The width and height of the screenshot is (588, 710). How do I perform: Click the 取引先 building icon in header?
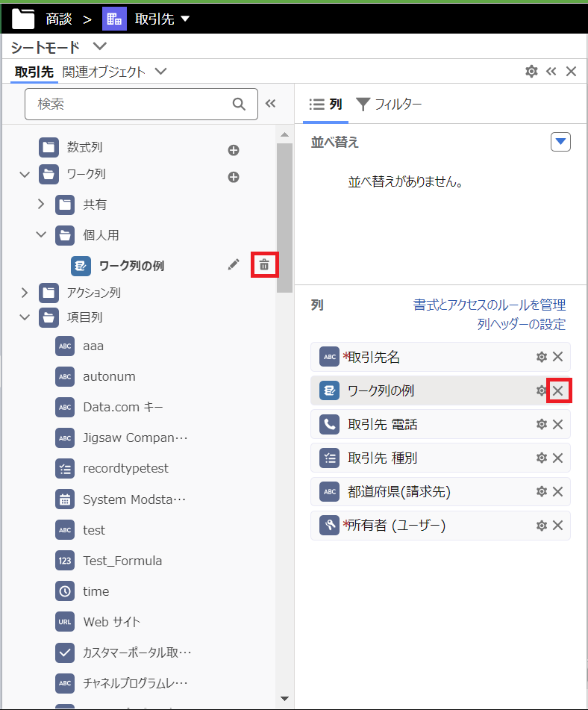pos(114,19)
